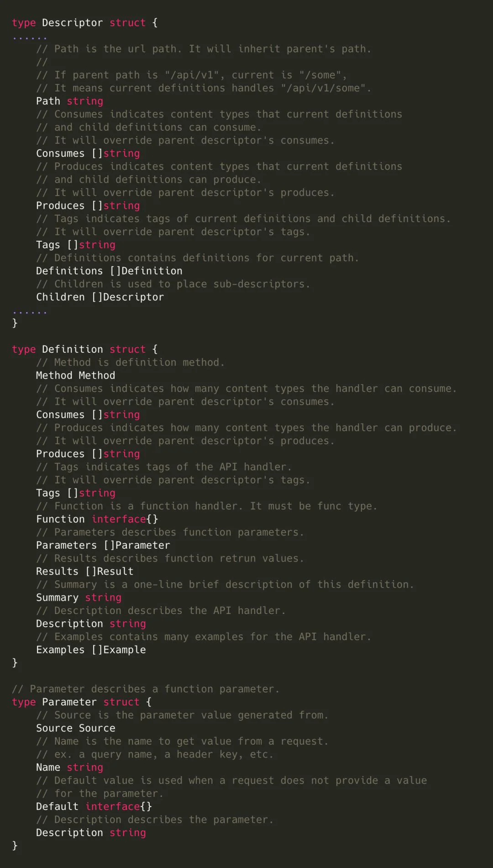Click the Parameter struct type name

[x=69, y=702]
